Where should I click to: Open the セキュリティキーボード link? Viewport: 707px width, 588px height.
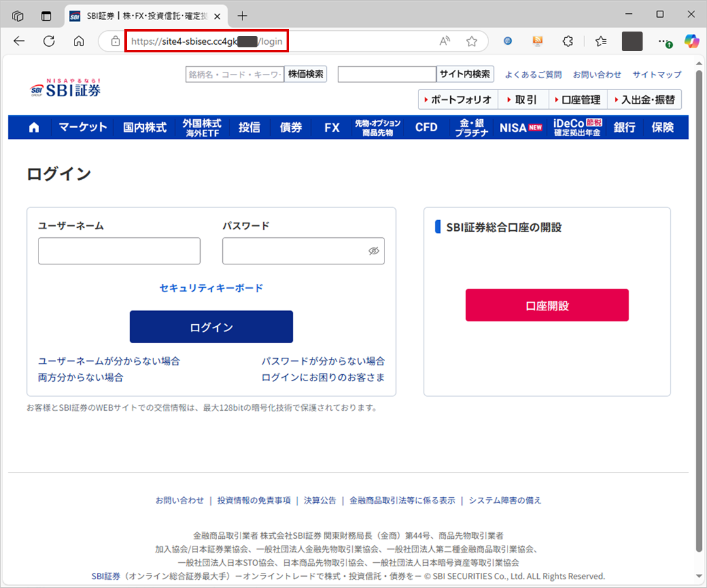211,288
